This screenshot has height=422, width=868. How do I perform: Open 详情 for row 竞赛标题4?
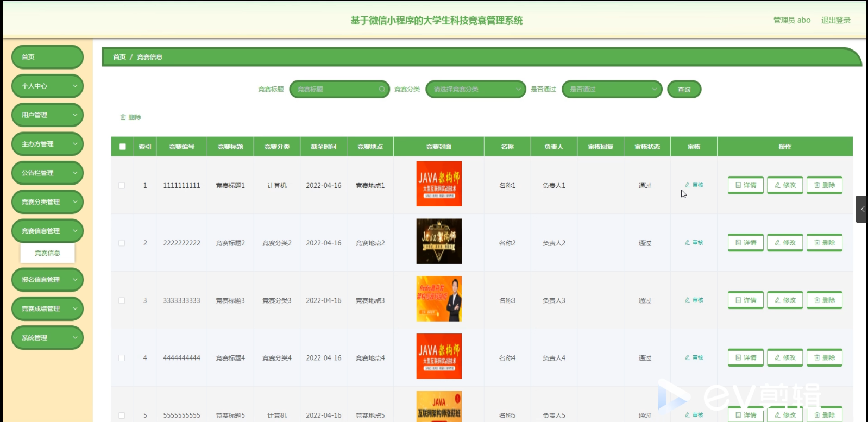pos(746,358)
